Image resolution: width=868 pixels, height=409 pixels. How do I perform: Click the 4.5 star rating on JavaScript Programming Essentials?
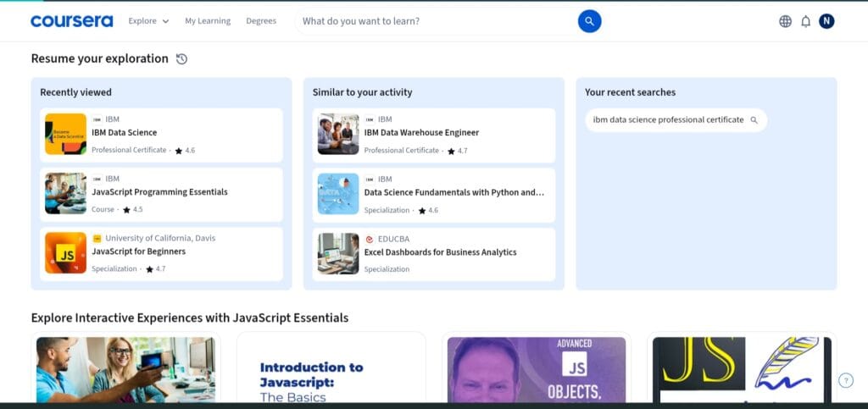(133, 209)
